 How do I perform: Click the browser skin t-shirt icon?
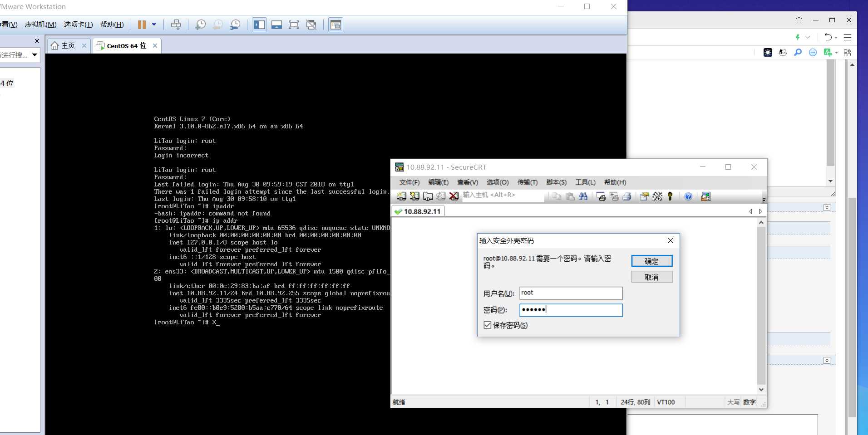pyautogui.click(x=799, y=20)
